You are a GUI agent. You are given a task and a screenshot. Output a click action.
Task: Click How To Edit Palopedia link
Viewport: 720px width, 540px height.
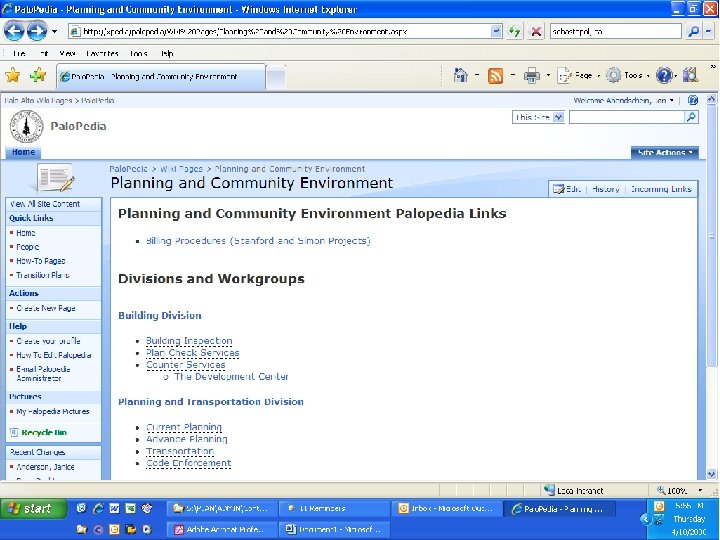point(54,355)
